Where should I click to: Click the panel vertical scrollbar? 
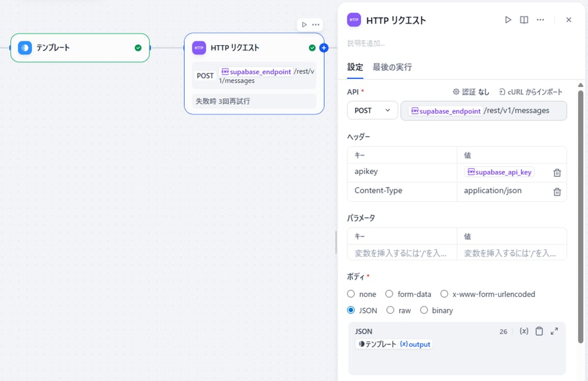point(581,218)
